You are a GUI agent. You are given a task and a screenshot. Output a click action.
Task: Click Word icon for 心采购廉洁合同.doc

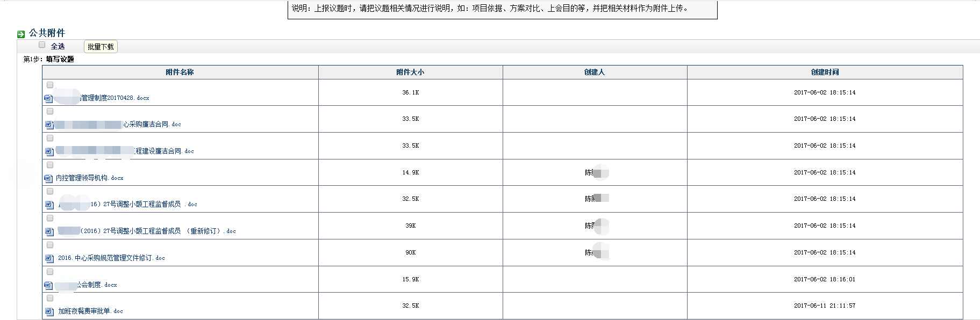49,125
